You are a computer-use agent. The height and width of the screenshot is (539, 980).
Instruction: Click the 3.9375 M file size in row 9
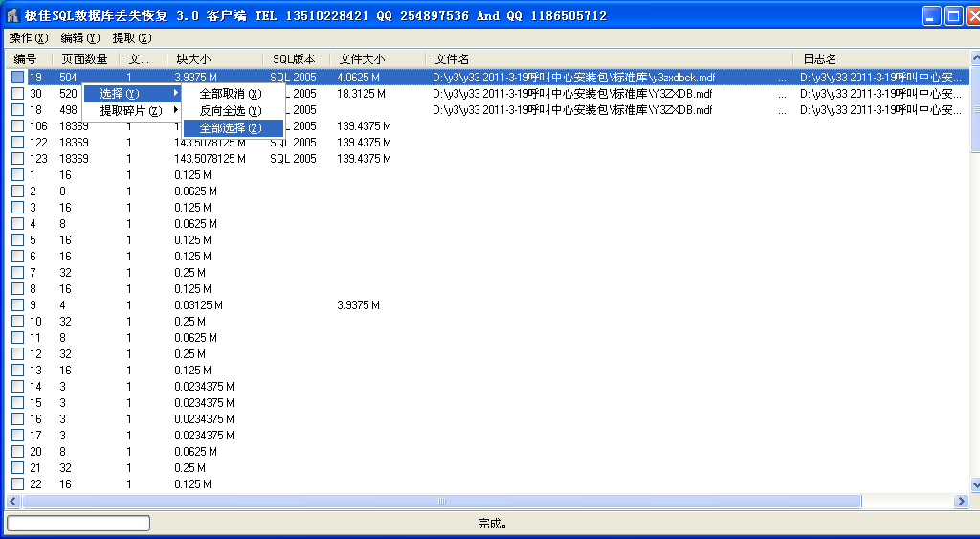[358, 304]
